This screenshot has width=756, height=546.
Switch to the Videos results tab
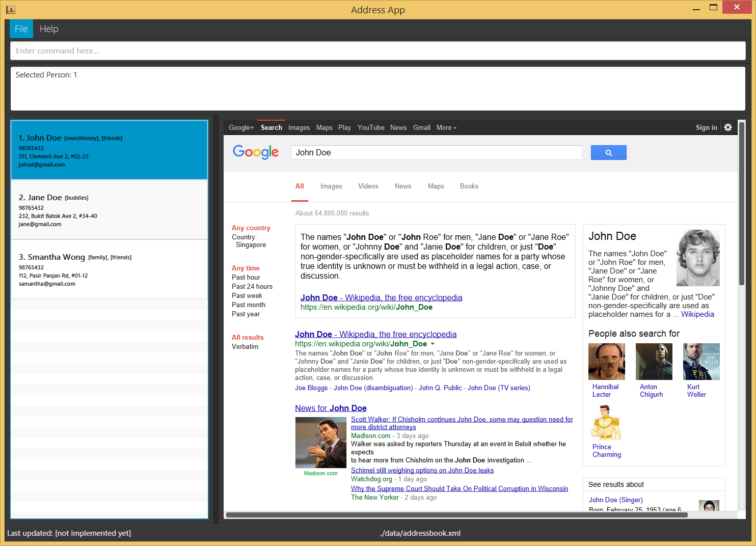(x=368, y=186)
